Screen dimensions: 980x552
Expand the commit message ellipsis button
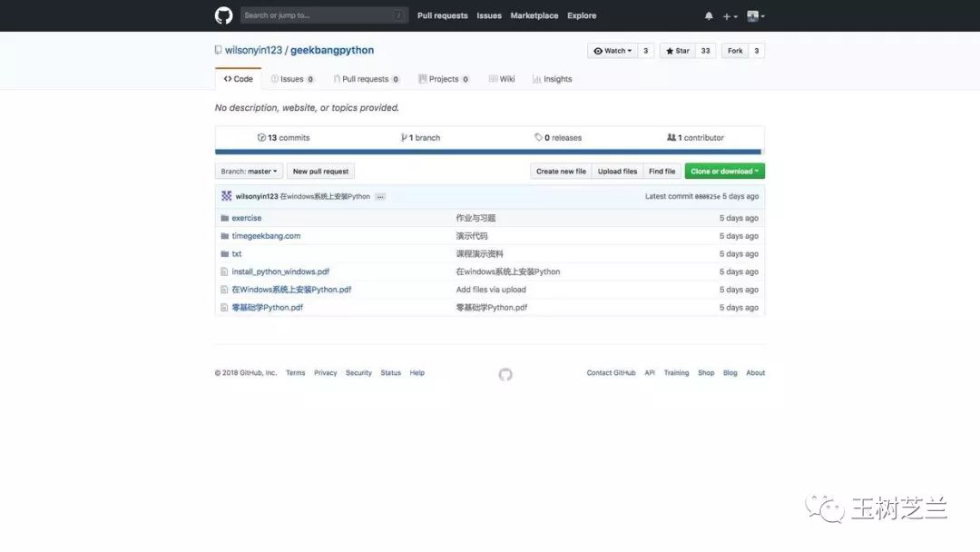[x=380, y=196]
